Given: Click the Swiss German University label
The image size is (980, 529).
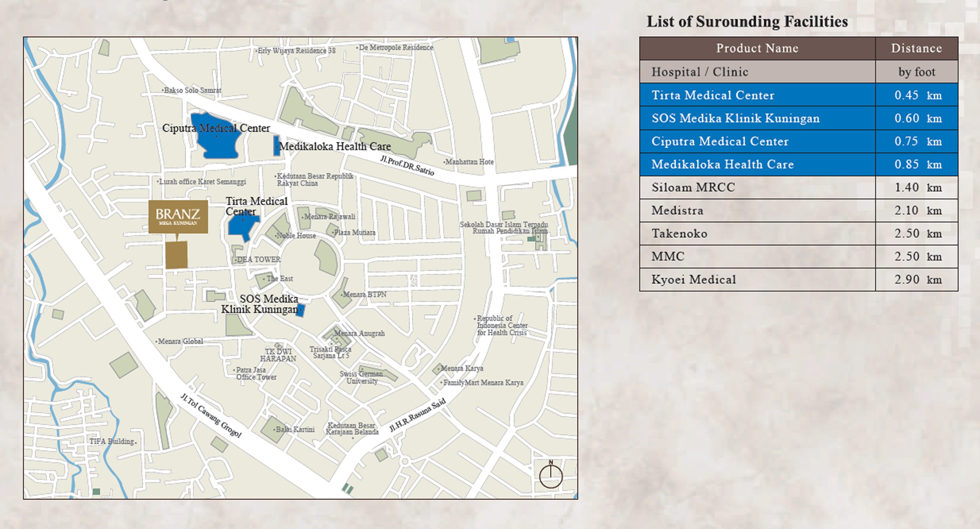Looking at the screenshot, I should coord(361,377).
